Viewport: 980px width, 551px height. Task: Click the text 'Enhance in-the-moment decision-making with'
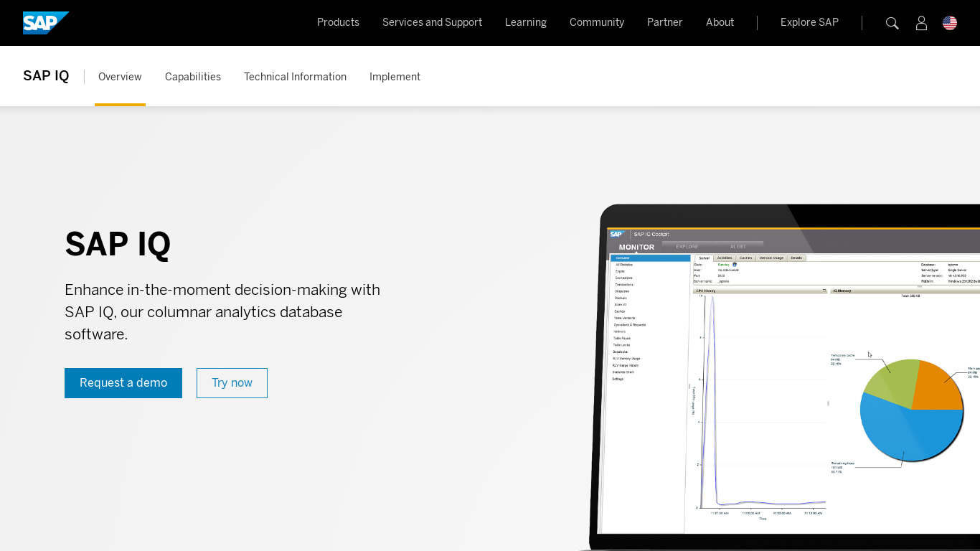[222, 290]
